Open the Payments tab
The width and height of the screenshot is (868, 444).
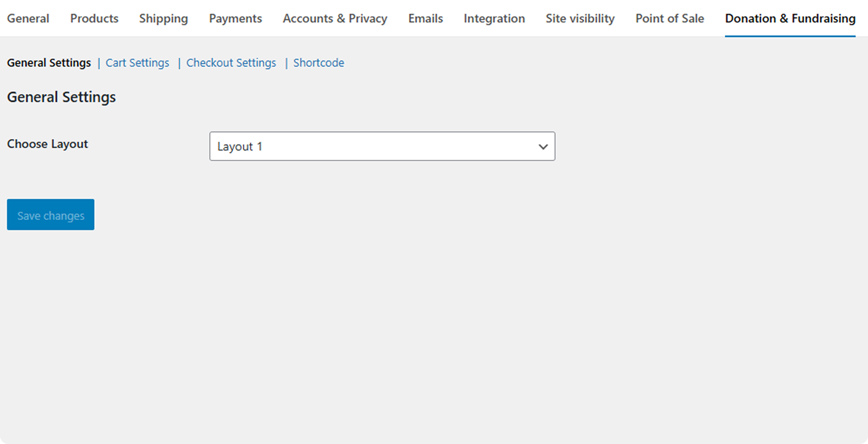click(235, 18)
